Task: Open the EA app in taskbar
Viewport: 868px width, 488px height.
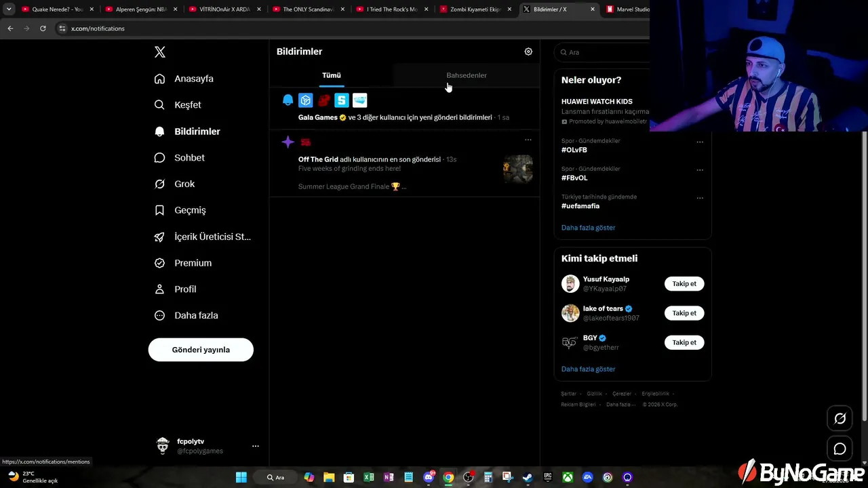Action: point(587,477)
